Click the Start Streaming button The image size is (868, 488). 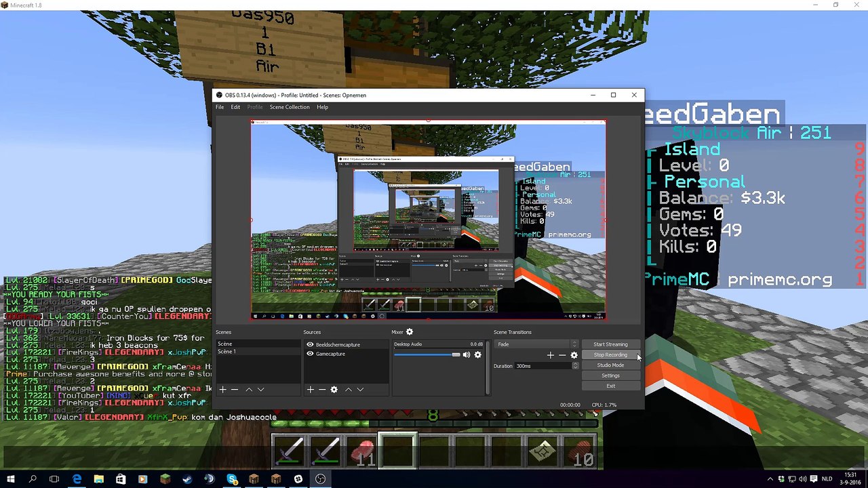pos(610,344)
